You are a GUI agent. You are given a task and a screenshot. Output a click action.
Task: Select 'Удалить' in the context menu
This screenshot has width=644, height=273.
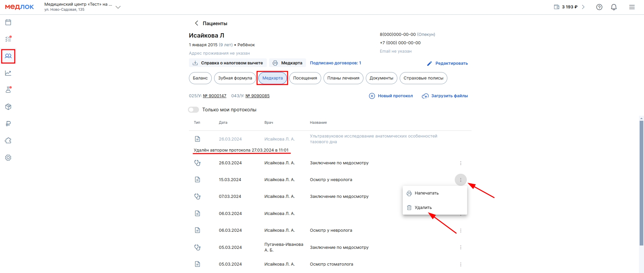(x=423, y=208)
